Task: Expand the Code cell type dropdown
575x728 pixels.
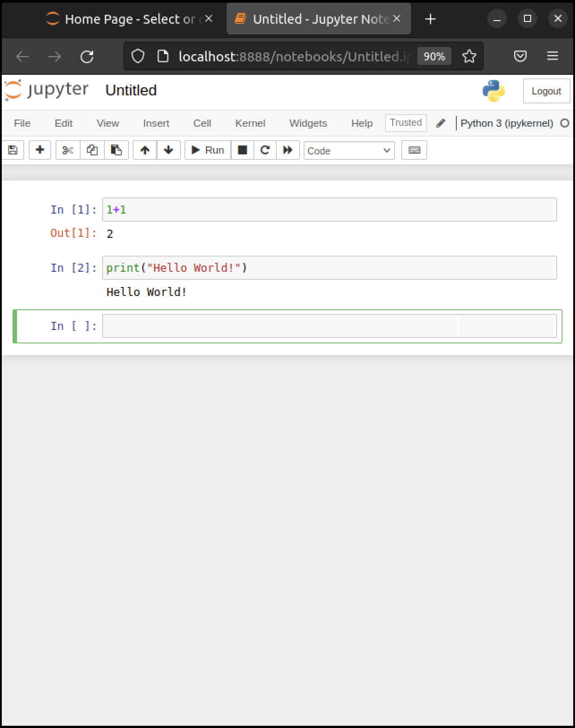Action: click(349, 150)
